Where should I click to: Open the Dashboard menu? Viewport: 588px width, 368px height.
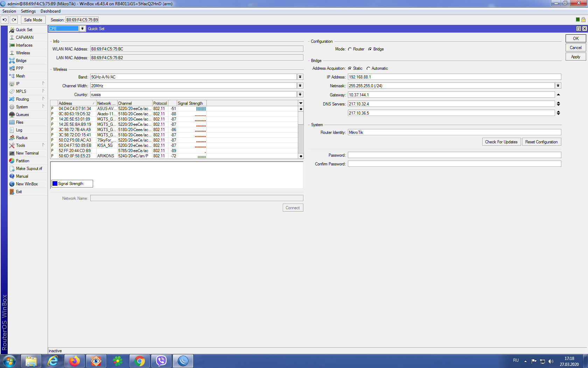(x=50, y=11)
